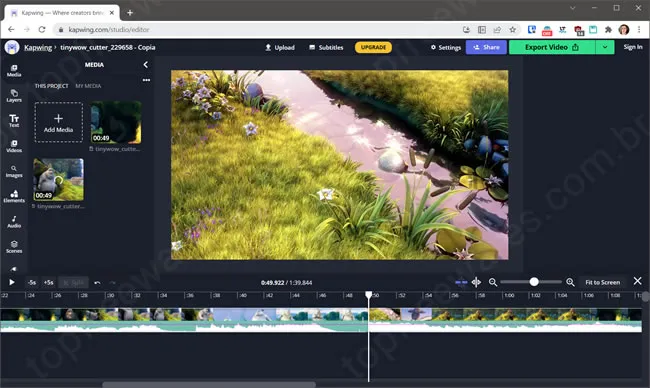650x388 pixels.
Task: Click the Sign In link
Action: coord(633,47)
